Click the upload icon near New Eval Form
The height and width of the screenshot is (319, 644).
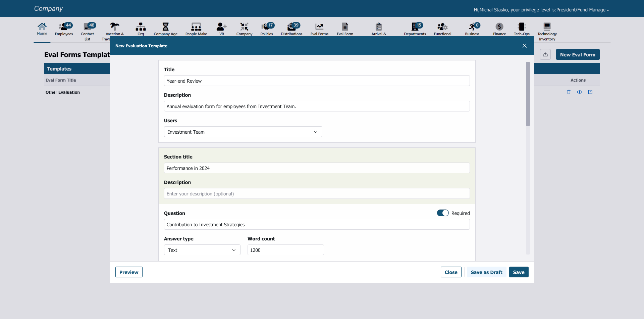pyautogui.click(x=545, y=54)
